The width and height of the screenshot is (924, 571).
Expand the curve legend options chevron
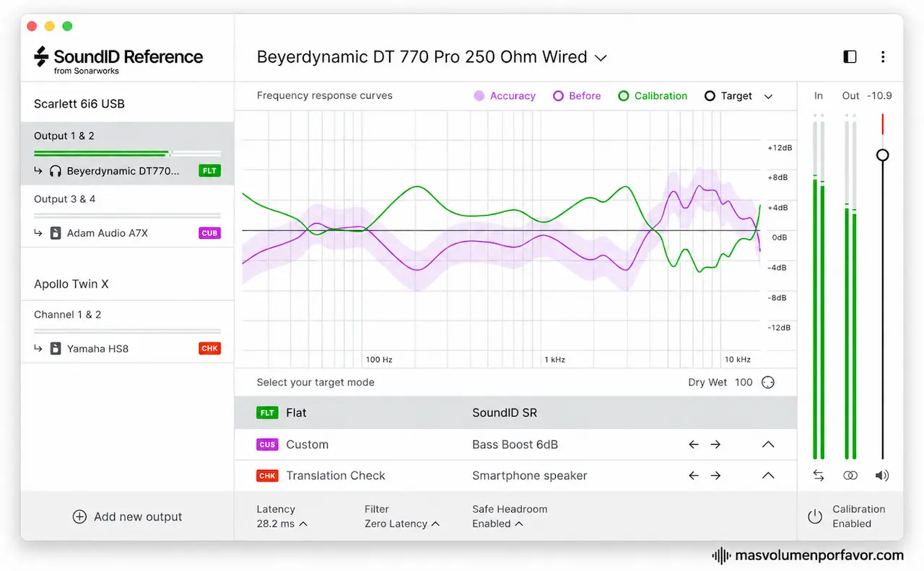point(768,96)
